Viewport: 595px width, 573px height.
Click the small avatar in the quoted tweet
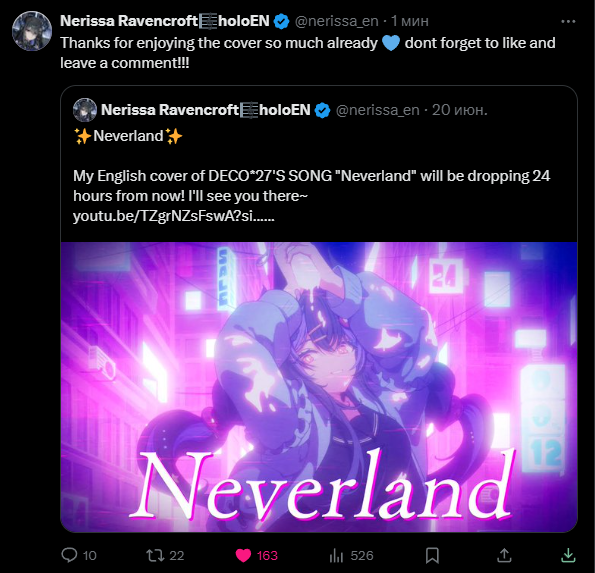[x=85, y=110]
